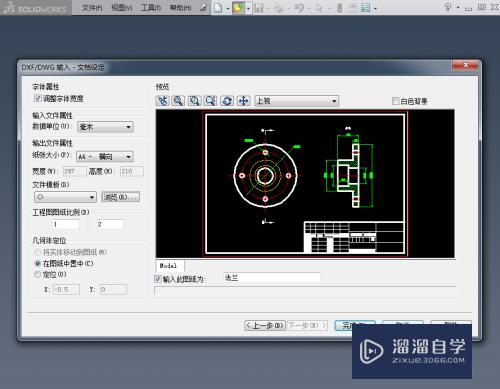Open the File (文件) menu
500x389 pixels.
pyautogui.click(x=92, y=8)
